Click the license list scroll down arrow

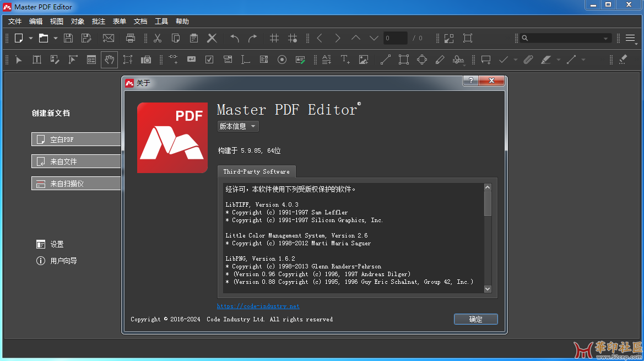point(488,289)
